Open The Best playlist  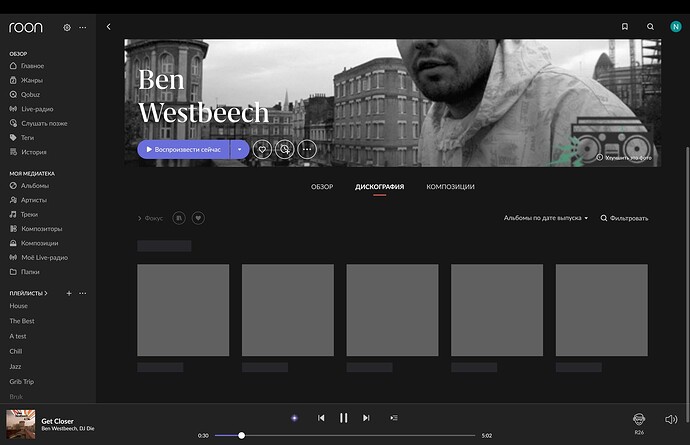pyautogui.click(x=22, y=321)
